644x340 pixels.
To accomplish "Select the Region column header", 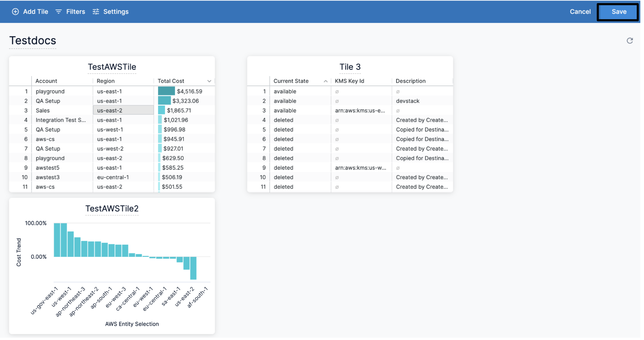I will [105, 81].
